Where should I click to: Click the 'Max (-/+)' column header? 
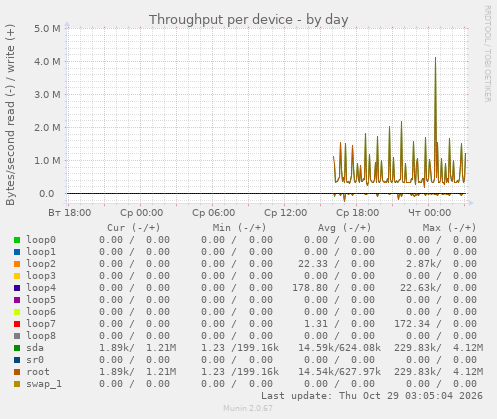pyautogui.click(x=449, y=228)
